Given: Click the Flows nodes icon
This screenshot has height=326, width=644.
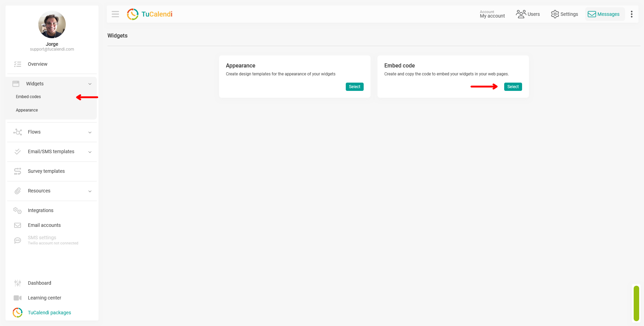Looking at the screenshot, I should (x=18, y=132).
